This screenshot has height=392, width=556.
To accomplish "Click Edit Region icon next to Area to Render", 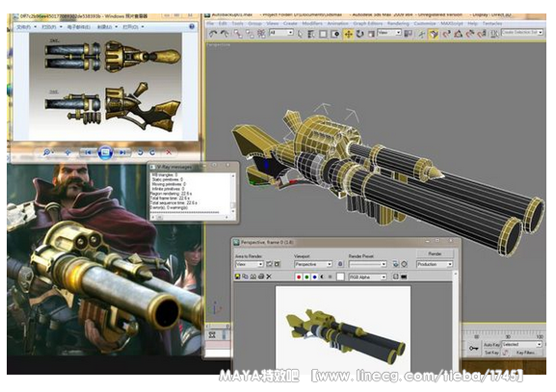I will pos(270,264).
